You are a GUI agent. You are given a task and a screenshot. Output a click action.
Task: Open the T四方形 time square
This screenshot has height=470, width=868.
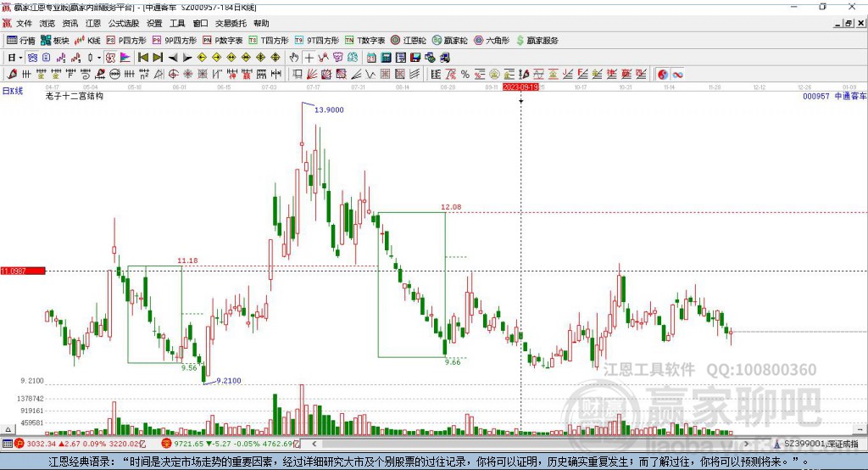(269, 41)
